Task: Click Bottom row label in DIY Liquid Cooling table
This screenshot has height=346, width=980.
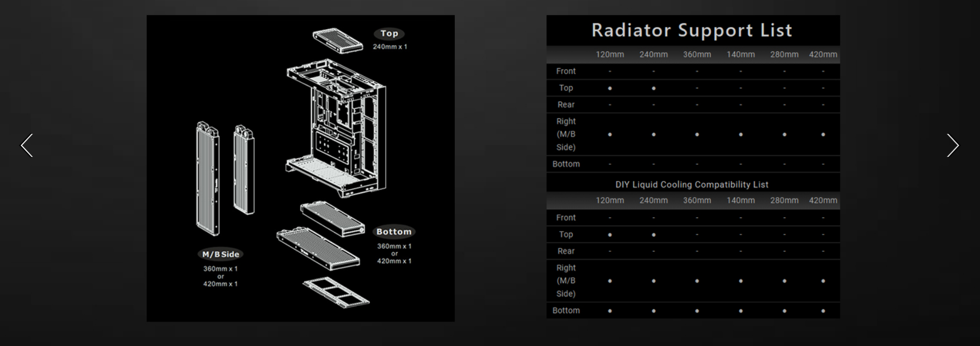Action: click(566, 311)
